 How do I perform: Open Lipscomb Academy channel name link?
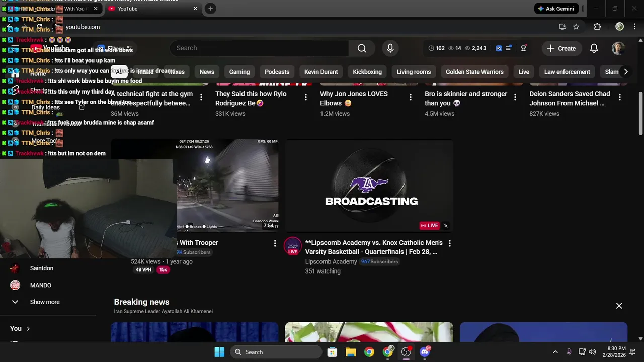tap(331, 261)
